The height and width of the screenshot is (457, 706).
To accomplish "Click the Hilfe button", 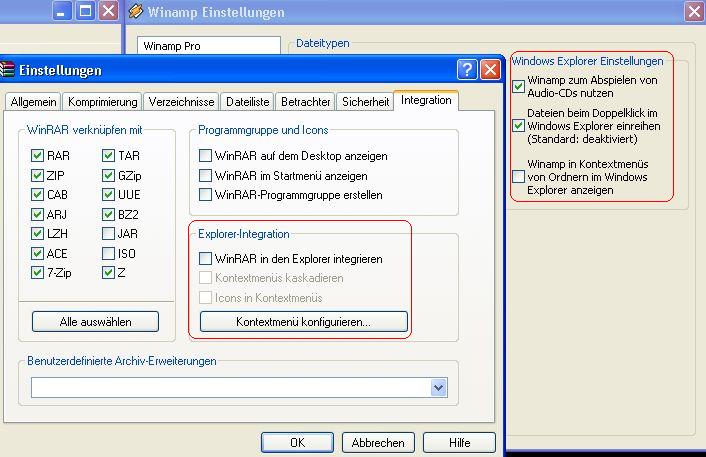I will 459,443.
